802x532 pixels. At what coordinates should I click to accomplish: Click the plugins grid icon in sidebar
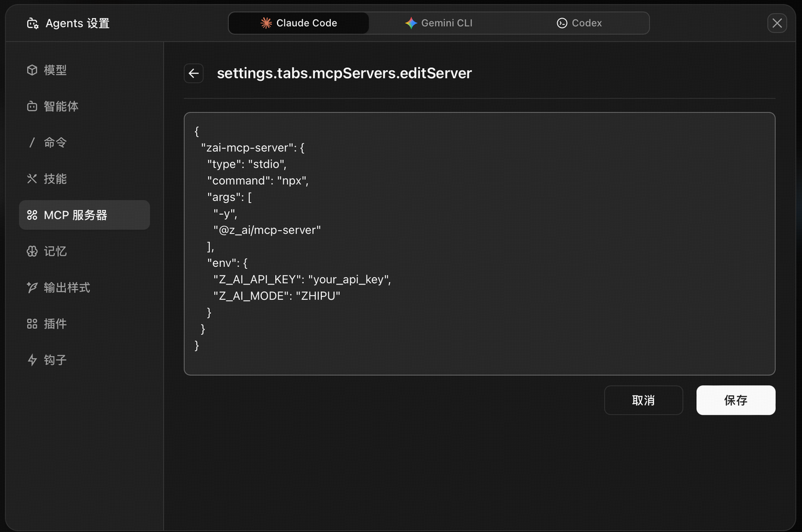pos(32,324)
